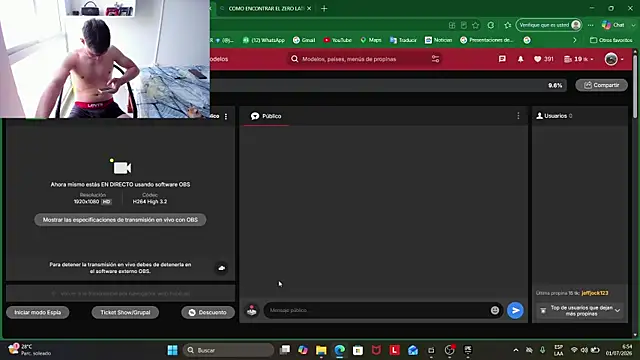The height and width of the screenshot is (360, 640).
Task: Open search filter settings icon
Action: (436, 59)
